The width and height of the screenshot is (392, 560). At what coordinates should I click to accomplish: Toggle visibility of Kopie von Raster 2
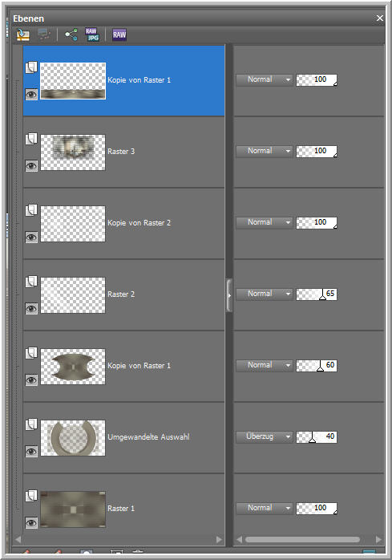pos(31,237)
